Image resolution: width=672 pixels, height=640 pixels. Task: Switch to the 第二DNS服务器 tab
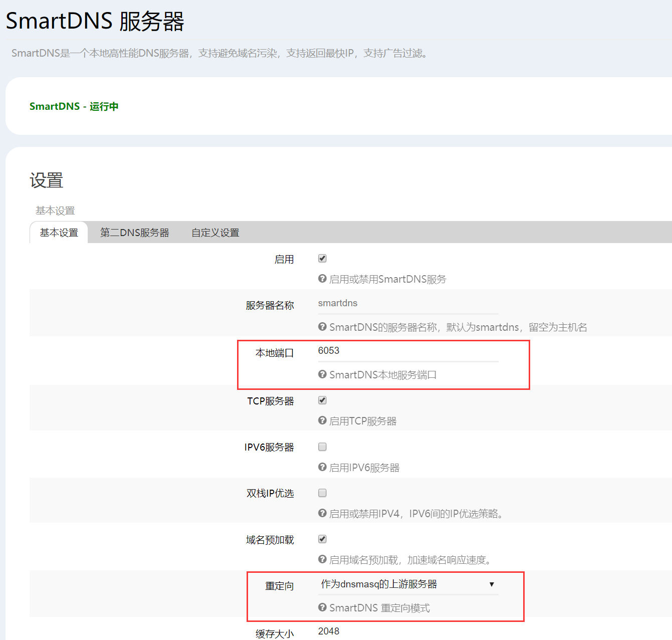[135, 233]
